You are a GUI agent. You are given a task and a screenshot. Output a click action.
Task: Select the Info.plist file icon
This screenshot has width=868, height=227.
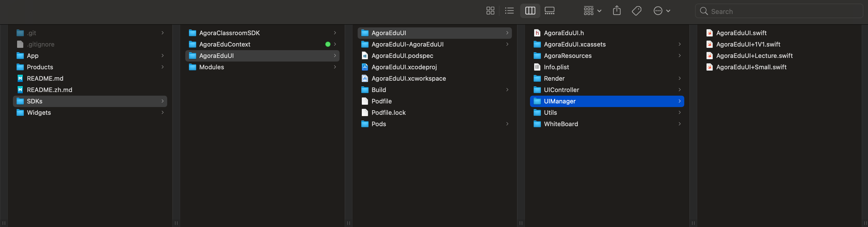(x=537, y=67)
